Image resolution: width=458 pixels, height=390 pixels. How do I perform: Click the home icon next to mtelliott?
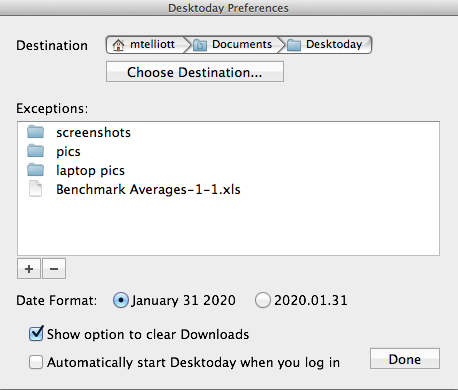[x=118, y=45]
